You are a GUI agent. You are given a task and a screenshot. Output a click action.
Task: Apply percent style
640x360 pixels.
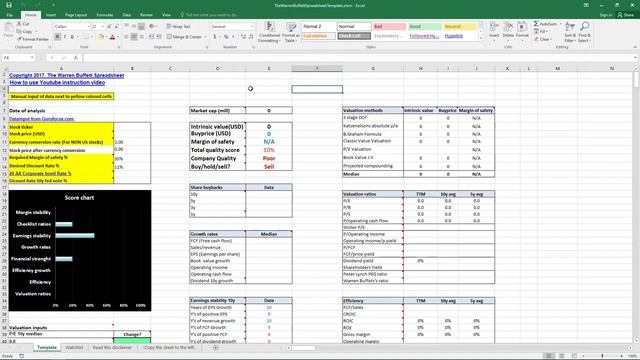pyautogui.click(x=226, y=37)
